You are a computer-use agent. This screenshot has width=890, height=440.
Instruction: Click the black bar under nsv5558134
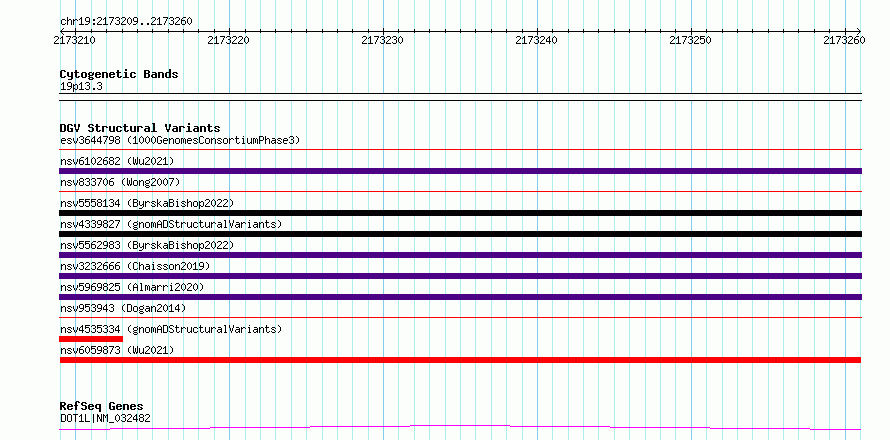pos(460,213)
